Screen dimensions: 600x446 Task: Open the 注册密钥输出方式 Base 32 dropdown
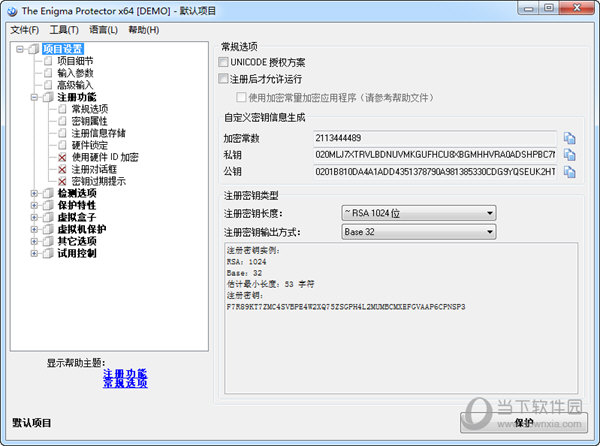pyautogui.click(x=419, y=232)
